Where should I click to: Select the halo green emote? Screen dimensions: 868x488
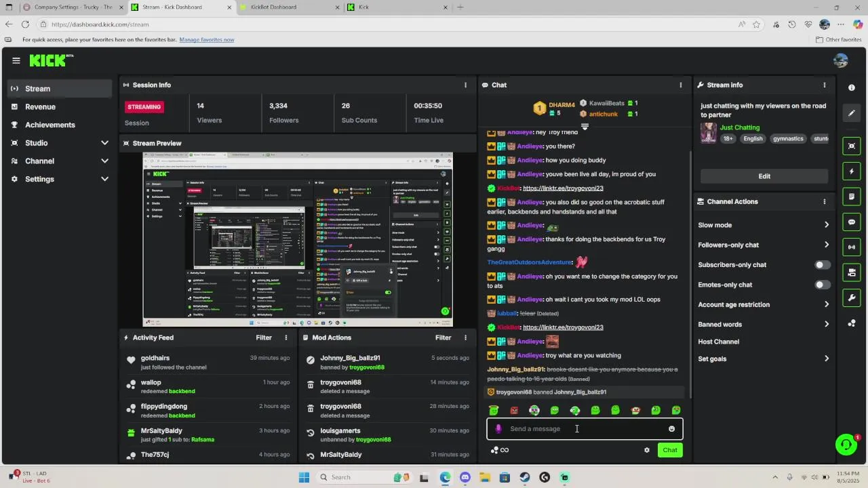click(494, 410)
